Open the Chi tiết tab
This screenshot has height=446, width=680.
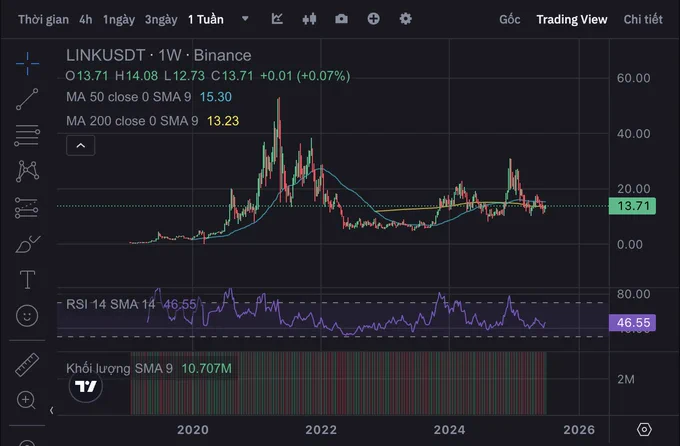coord(643,20)
